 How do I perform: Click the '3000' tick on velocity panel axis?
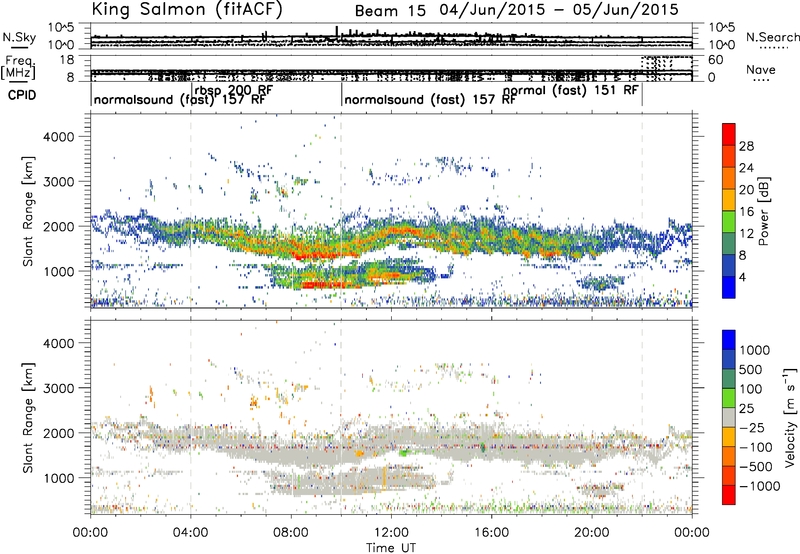pyautogui.click(x=58, y=388)
